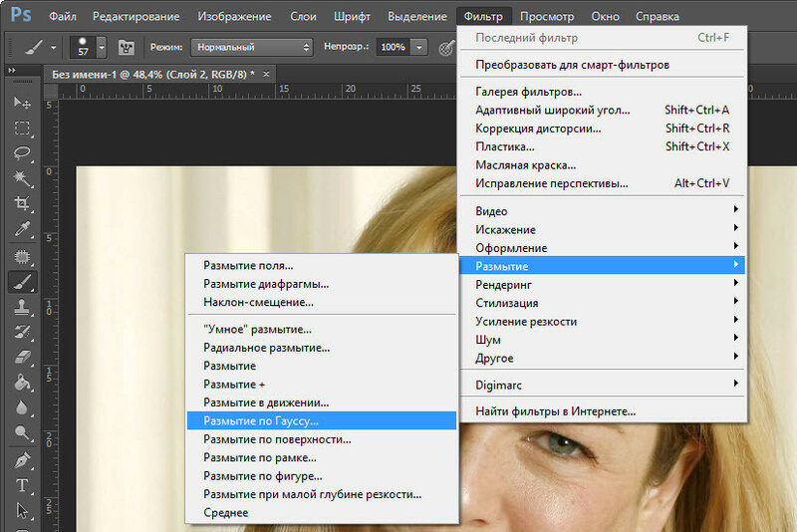The width and height of the screenshot is (797, 532).
Task: Choose the Crop tool
Action: tap(21, 204)
